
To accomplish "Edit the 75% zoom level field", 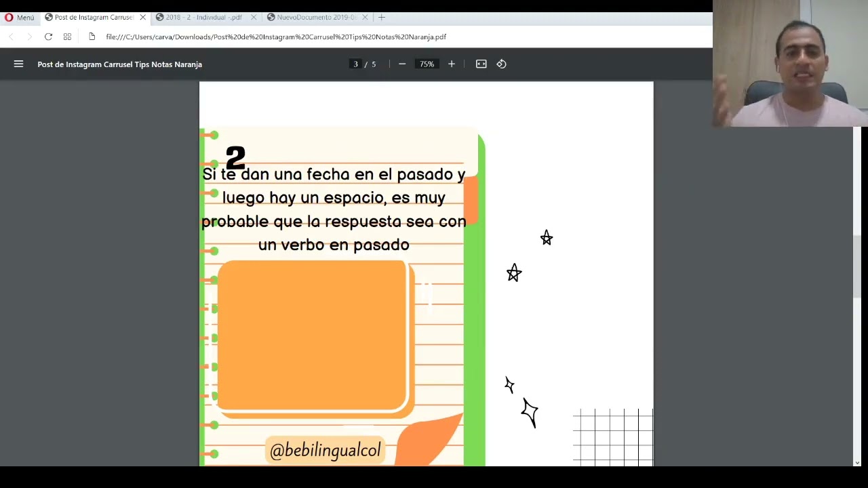I will point(427,64).
